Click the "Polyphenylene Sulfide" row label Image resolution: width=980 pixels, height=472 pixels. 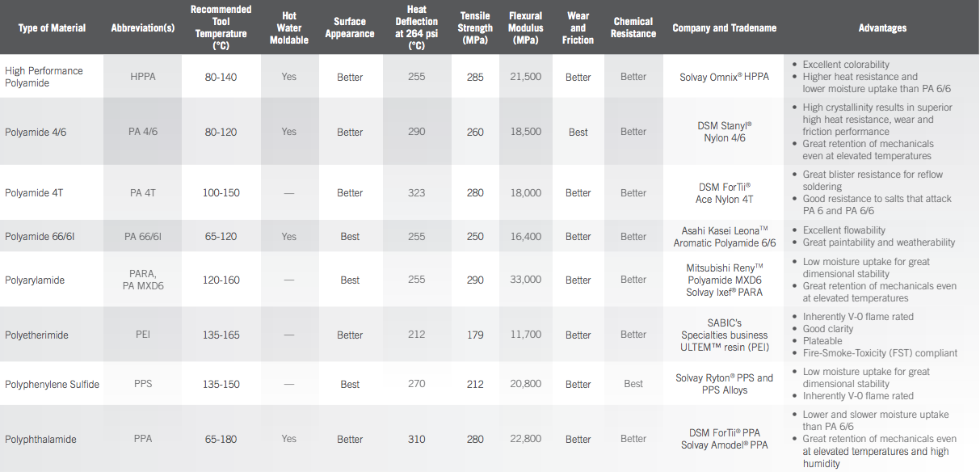53,384
